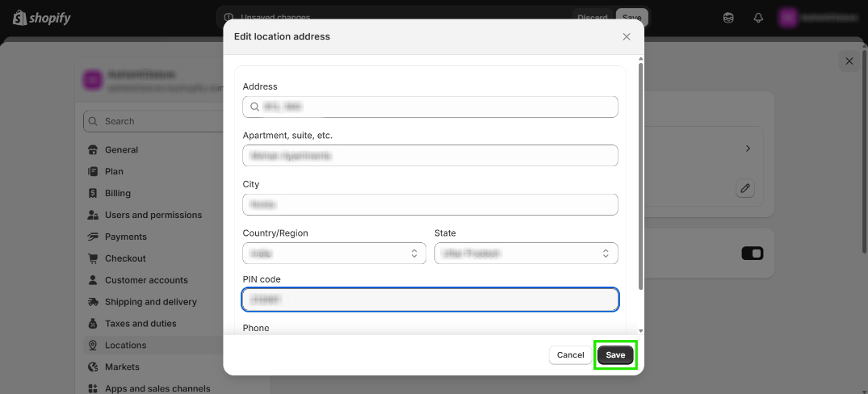Click the PIN code input field
Screen dimensions: 868x394
[430, 300]
